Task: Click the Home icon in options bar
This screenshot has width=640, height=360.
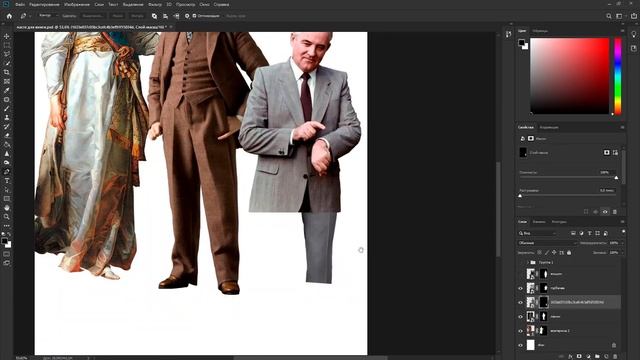Action: pyautogui.click(x=9, y=16)
